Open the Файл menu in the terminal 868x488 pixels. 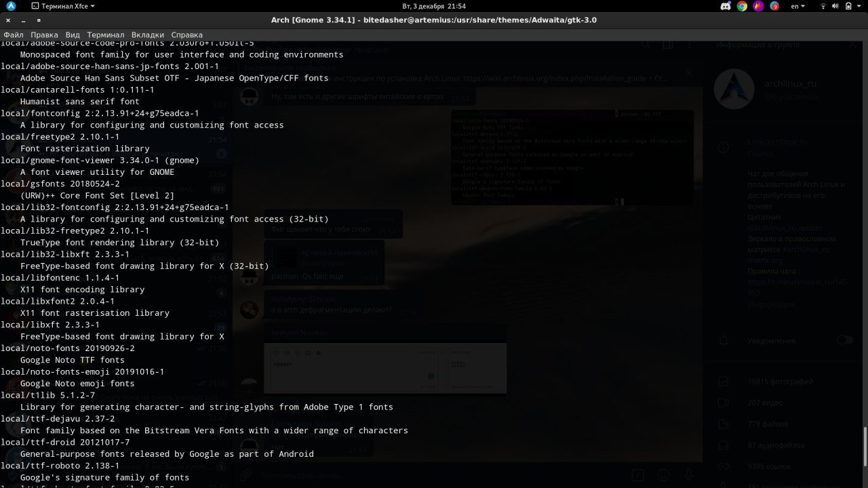click(x=14, y=35)
